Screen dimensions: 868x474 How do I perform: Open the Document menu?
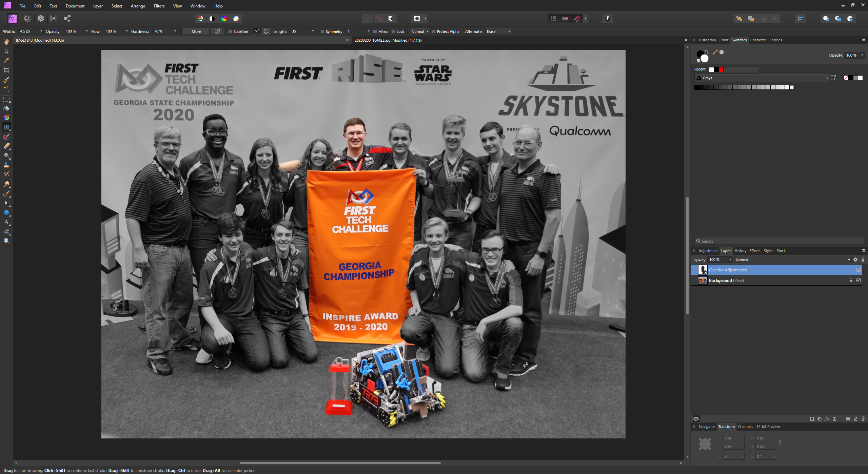pos(75,6)
